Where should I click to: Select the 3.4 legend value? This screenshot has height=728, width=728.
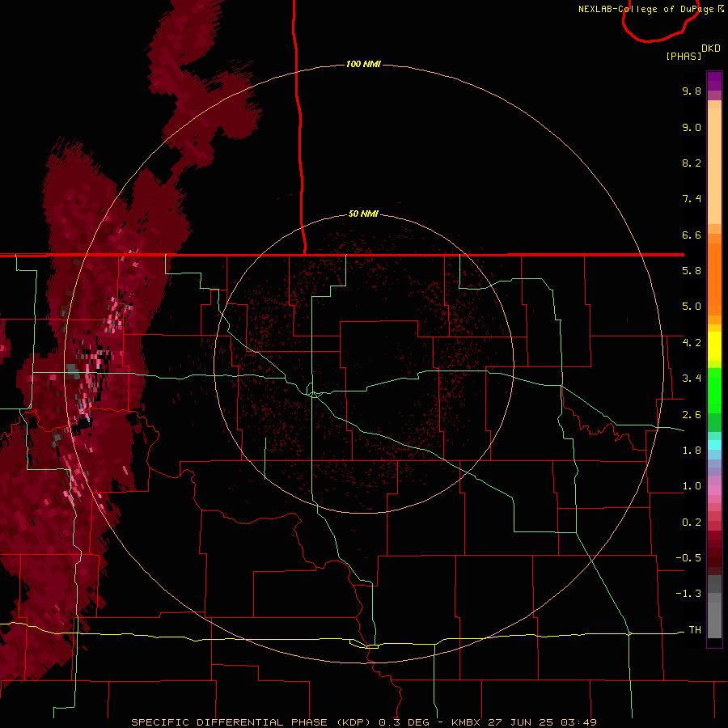point(692,379)
